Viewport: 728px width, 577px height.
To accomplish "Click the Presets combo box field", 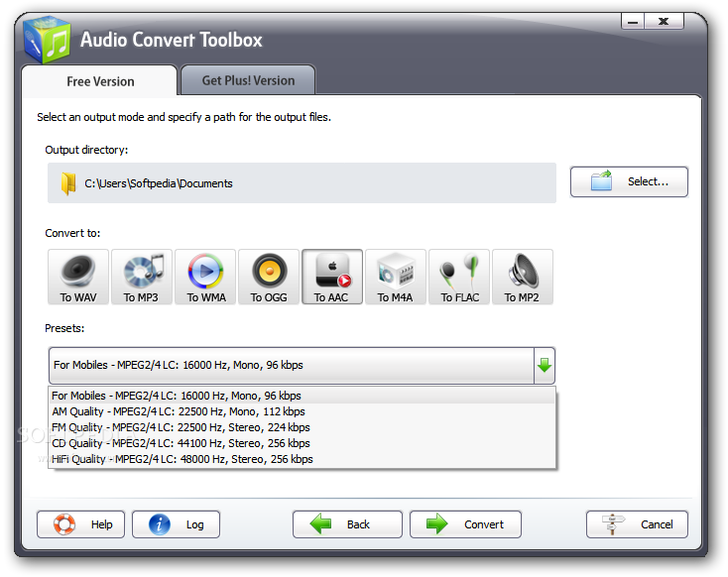I will pyautogui.click(x=302, y=365).
